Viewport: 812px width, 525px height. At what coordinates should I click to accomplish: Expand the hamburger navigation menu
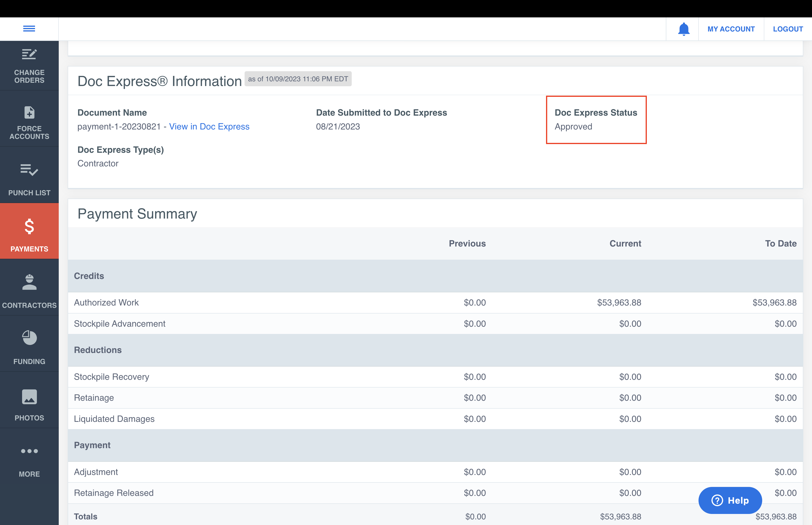(x=29, y=29)
